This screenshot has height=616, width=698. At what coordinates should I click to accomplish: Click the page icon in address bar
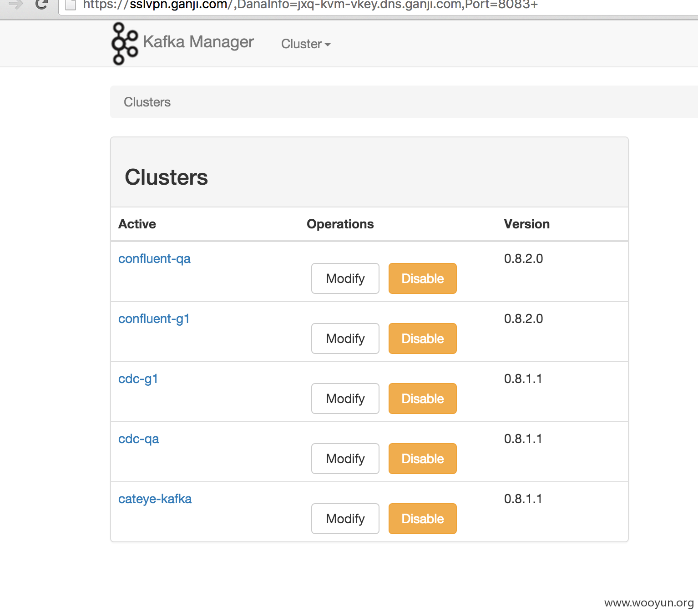71,5
